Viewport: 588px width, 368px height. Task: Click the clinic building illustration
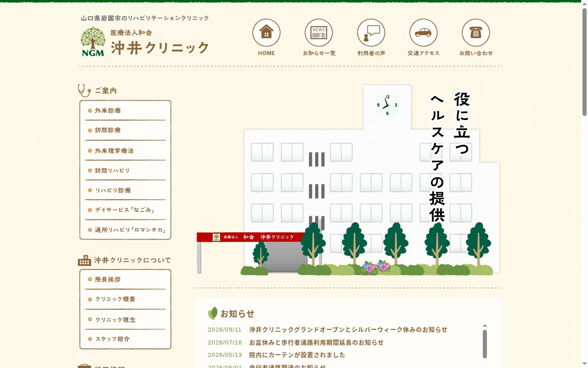(348, 180)
